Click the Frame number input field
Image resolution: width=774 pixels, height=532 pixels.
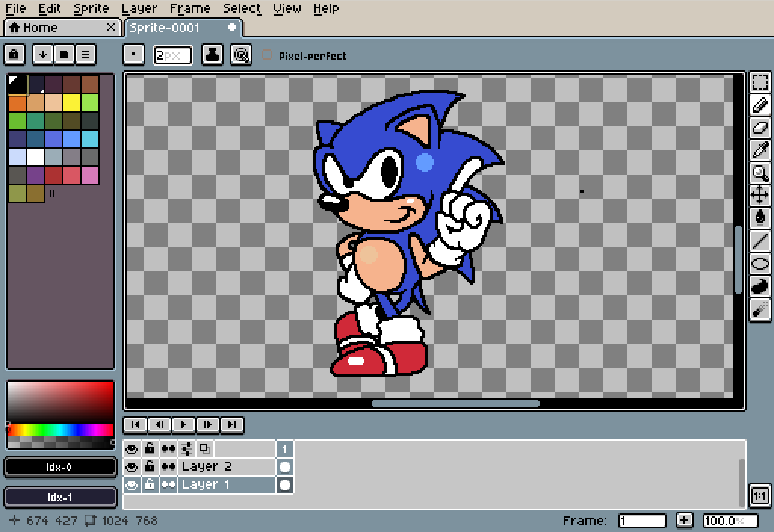pyautogui.click(x=642, y=521)
